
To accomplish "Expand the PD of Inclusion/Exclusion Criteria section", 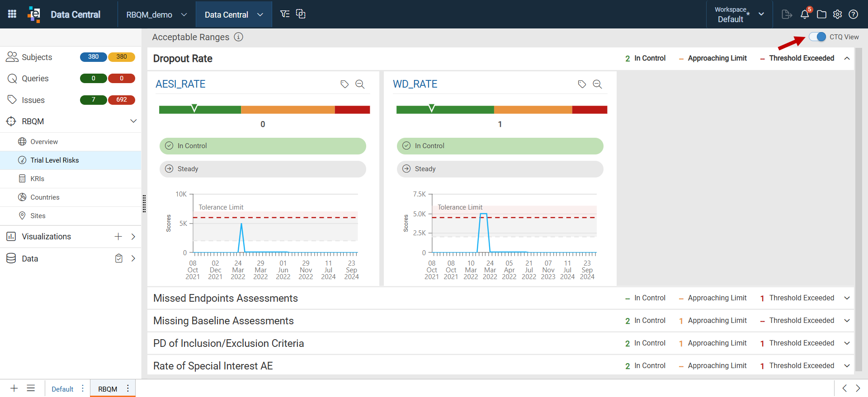I will coord(847,343).
